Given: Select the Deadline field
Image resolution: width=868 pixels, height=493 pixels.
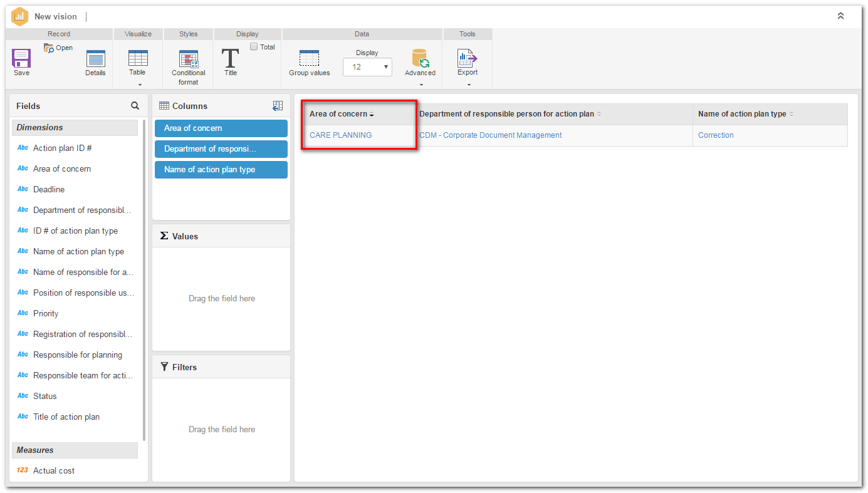Looking at the screenshot, I should tap(49, 190).
